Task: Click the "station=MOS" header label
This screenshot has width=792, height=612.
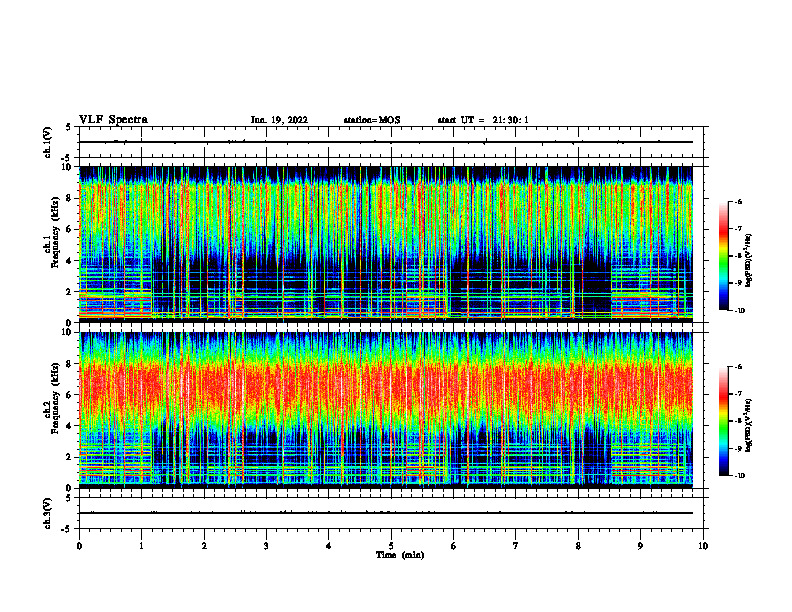Action: click(372, 120)
